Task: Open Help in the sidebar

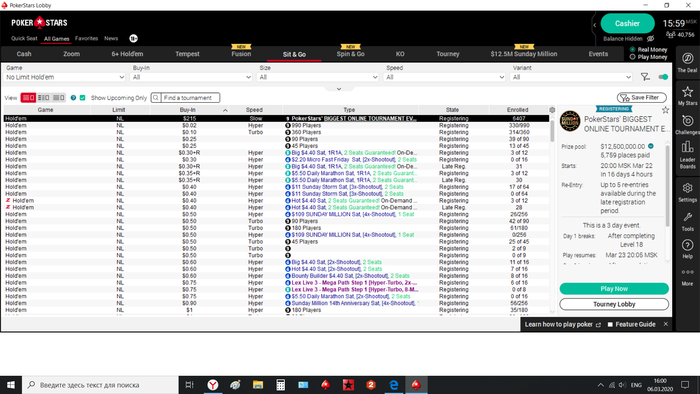Action: (x=687, y=249)
